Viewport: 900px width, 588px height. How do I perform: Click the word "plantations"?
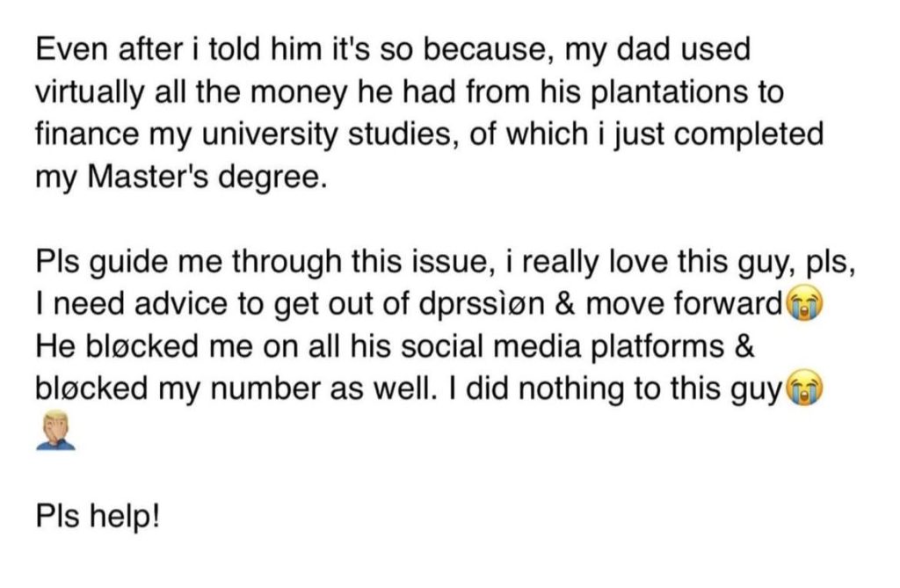point(646,92)
